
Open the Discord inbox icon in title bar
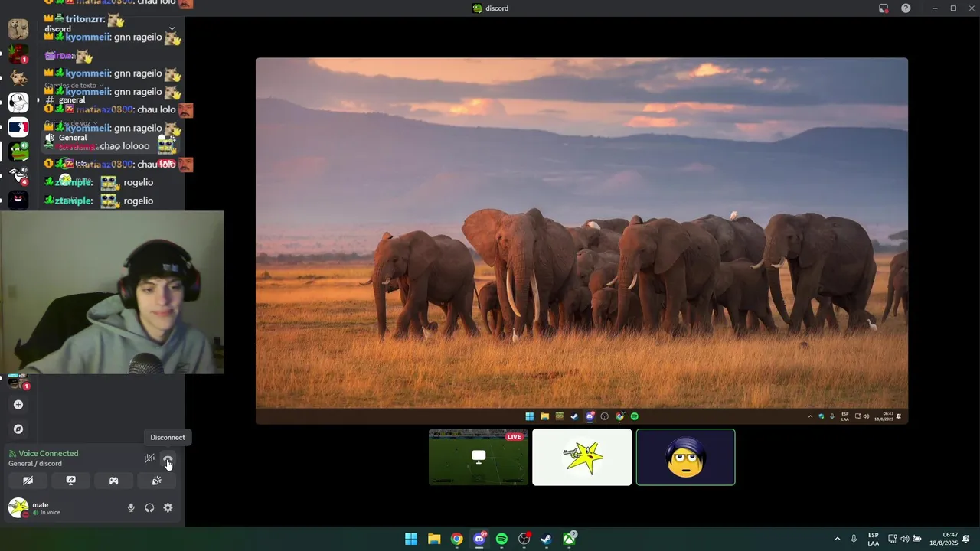pos(884,8)
